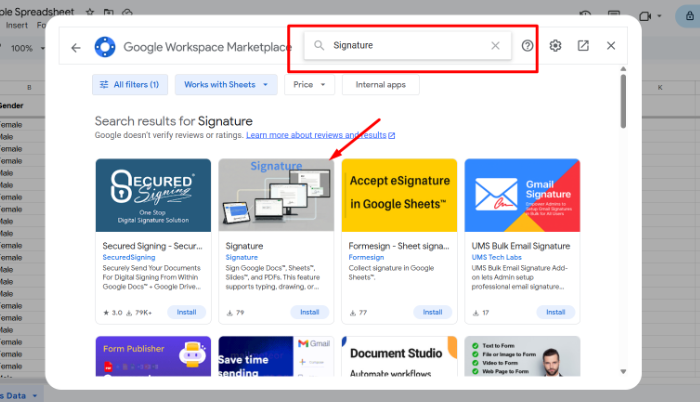This screenshot has width=700, height=402.
Task: Open Marketplace in new window icon
Action: coord(583,46)
